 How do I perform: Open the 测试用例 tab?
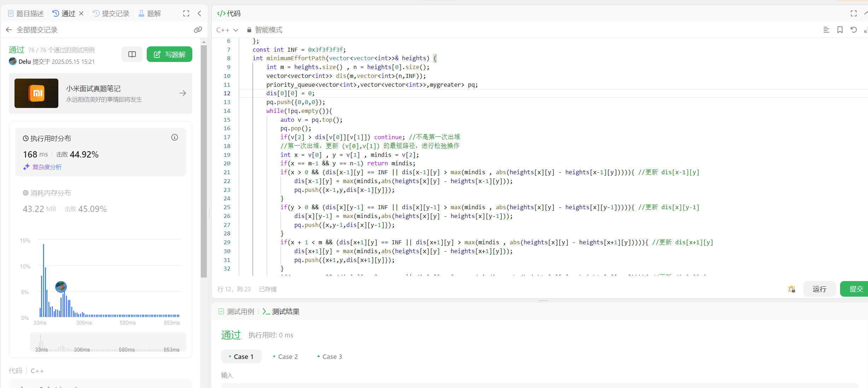pos(236,312)
